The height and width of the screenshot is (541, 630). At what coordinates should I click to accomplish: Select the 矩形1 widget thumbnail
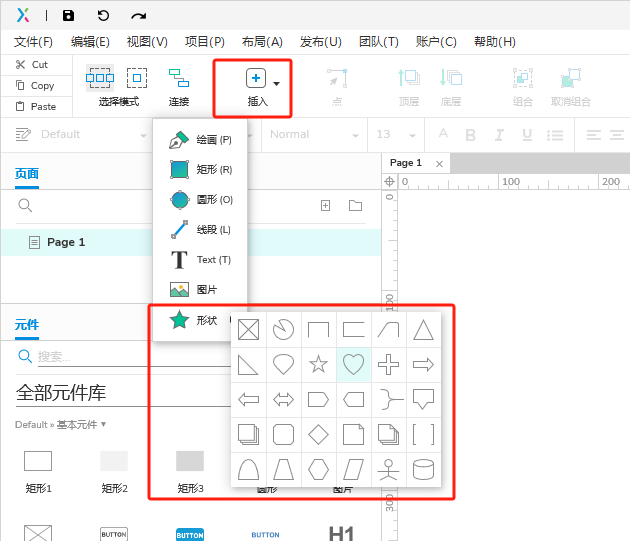click(x=38, y=461)
